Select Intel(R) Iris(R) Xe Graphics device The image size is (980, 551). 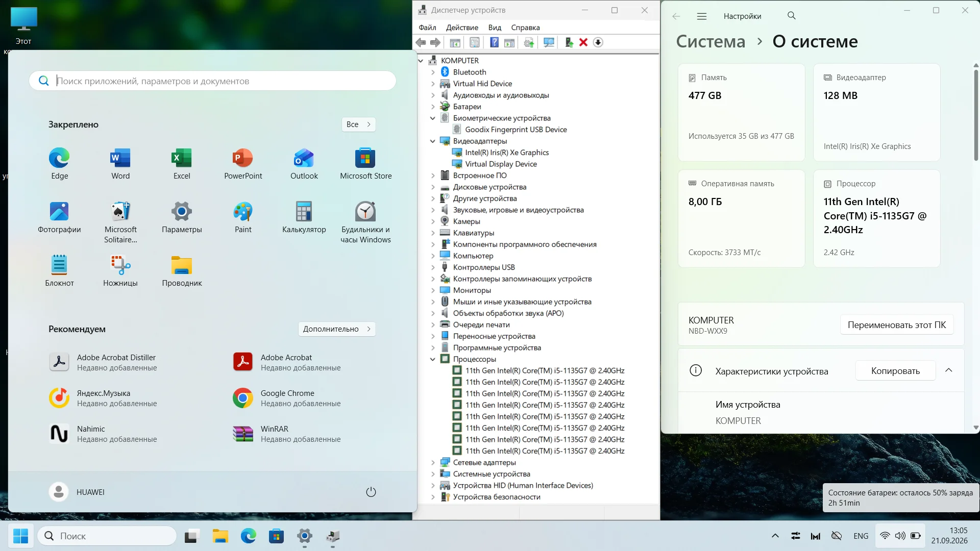(506, 153)
